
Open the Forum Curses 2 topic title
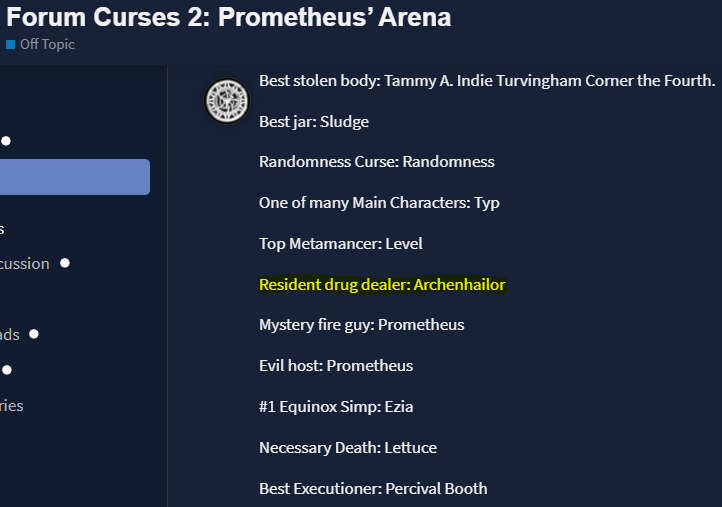228,17
